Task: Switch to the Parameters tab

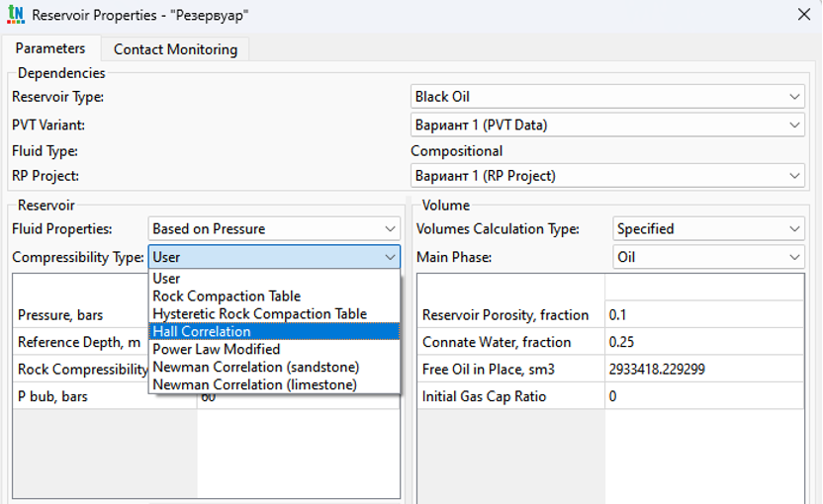Action: pyautogui.click(x=50, y=48)
